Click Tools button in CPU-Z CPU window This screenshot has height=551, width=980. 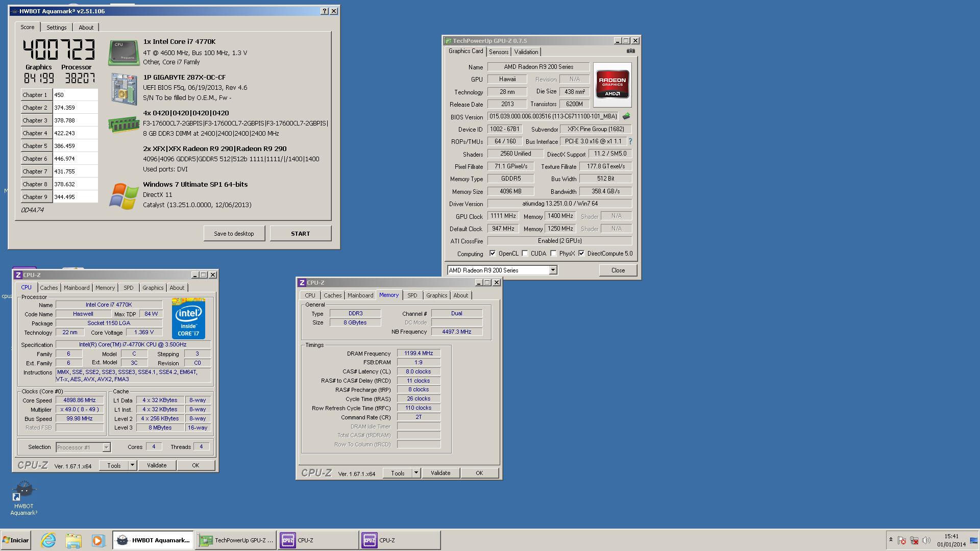(114, 465)
